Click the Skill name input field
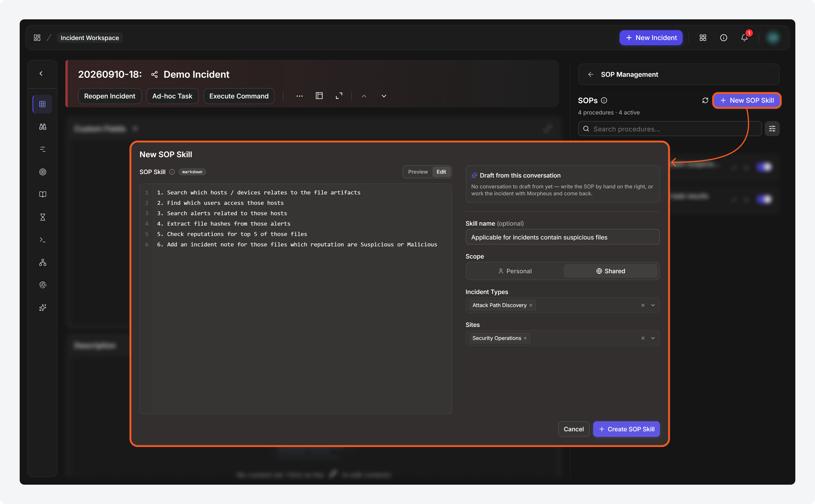The width and height of the screenshot is (815, 504). click(563, 237)
